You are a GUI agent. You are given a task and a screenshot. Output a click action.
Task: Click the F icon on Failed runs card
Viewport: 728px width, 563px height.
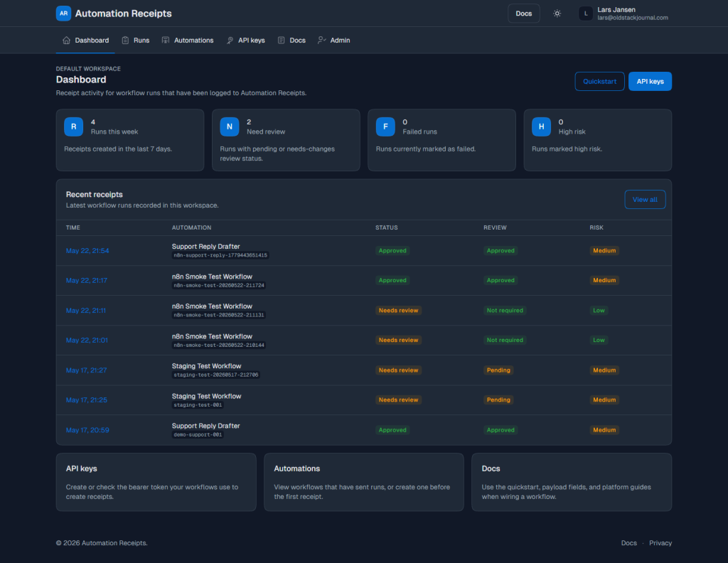385,127
